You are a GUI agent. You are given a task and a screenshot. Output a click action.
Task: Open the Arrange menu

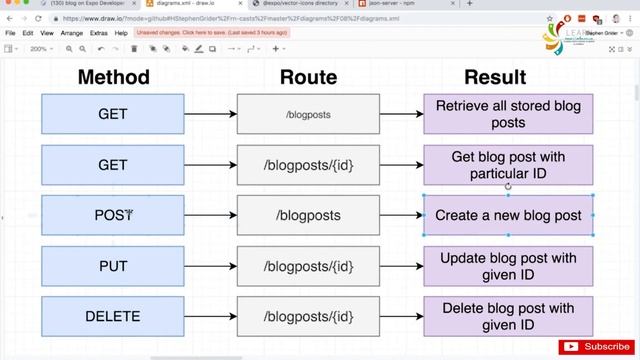pos(72,33)
